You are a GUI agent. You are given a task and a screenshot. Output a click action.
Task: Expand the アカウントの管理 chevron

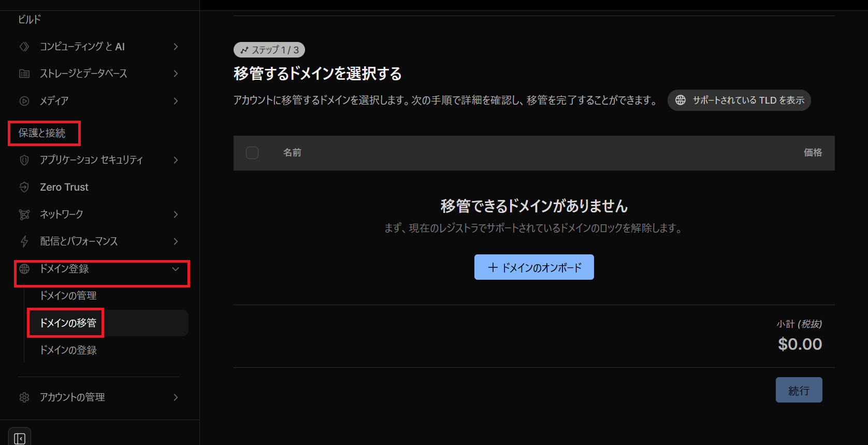pyautogui.click(x=176, y=397)
